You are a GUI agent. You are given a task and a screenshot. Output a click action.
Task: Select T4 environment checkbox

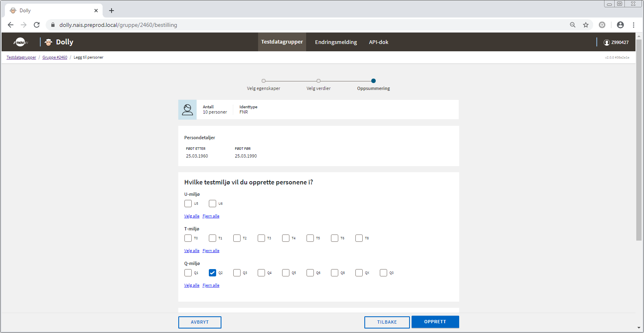coord(286,238)
